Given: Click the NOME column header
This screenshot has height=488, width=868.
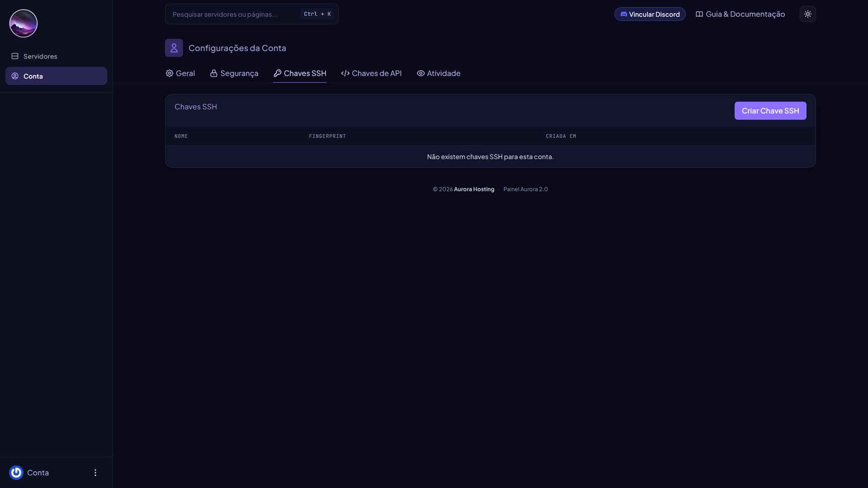Looking at the screenshot, I should (x=181, y=136).
